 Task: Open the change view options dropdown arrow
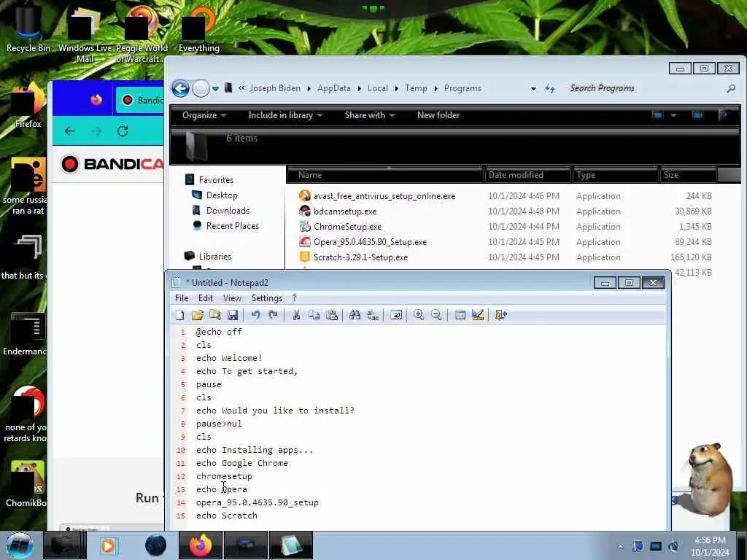tap(673, 115)
